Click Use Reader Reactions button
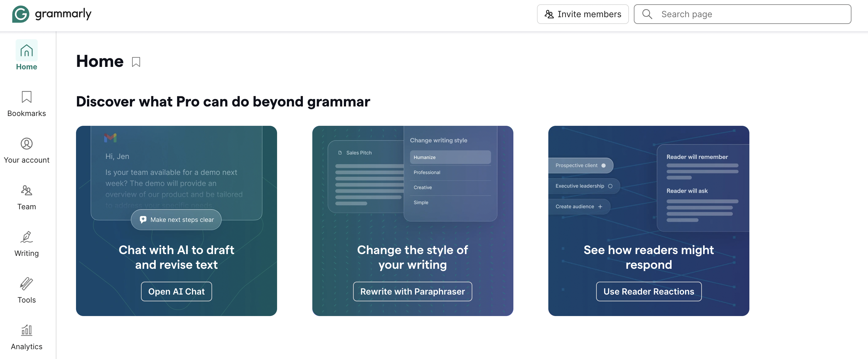 (x=649, y=291)
